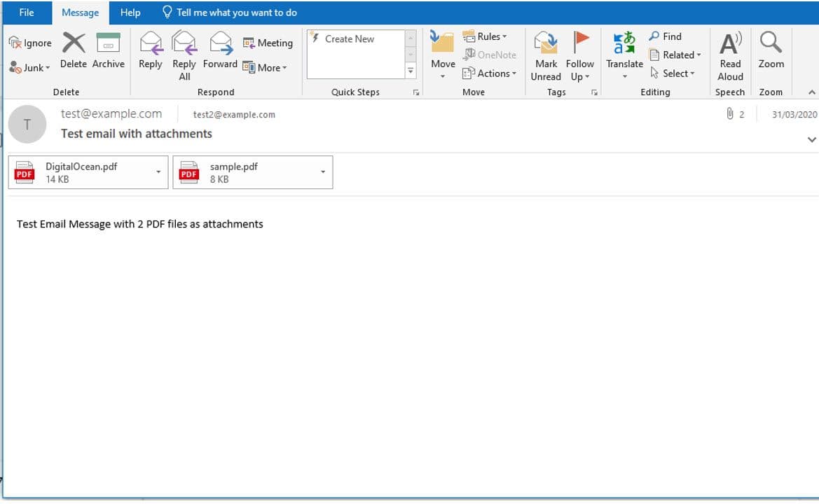Open the File tab
Viewport: 819px width, 504px height.
click(27, 13)
